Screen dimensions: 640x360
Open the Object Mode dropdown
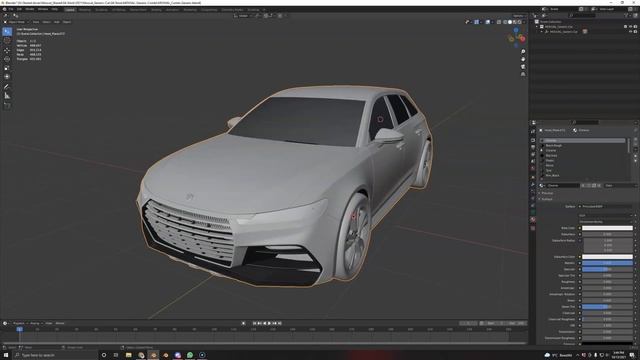(17, 22)
